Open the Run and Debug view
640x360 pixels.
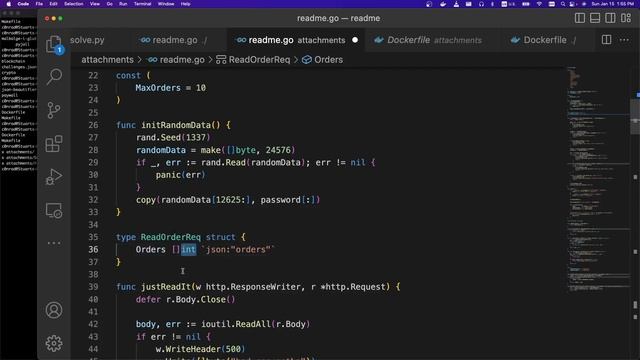point(54,177)
